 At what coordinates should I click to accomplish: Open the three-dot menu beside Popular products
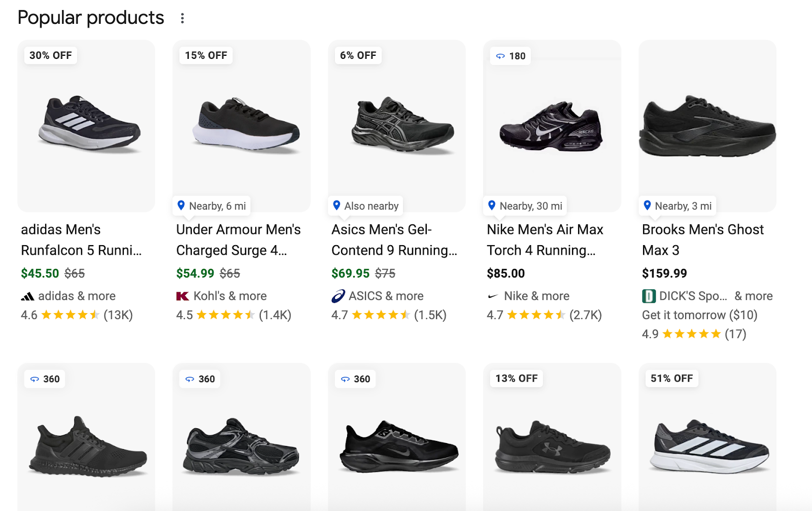183,18
